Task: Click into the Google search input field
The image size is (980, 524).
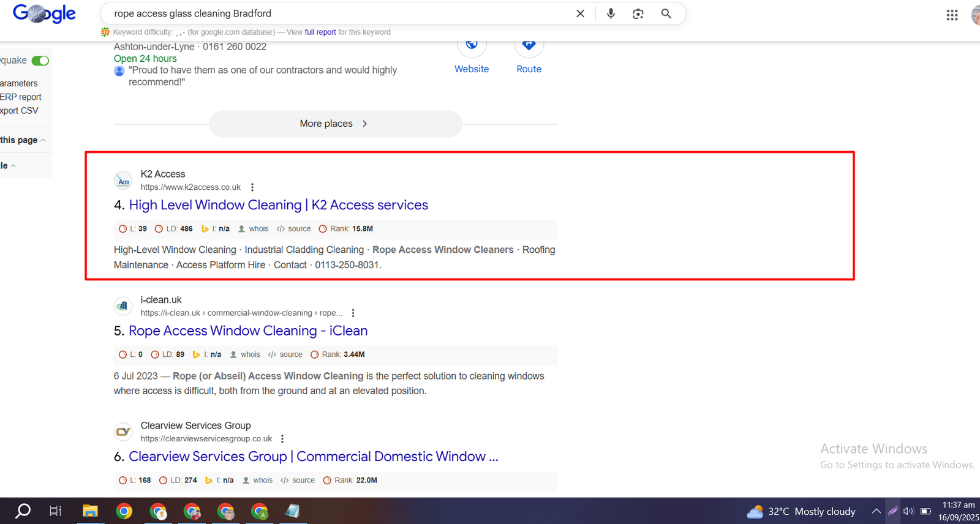Action: tap(337, 13)
